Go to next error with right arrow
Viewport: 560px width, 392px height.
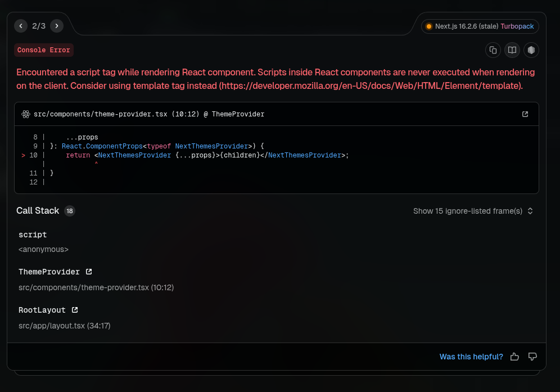[57, 26]
